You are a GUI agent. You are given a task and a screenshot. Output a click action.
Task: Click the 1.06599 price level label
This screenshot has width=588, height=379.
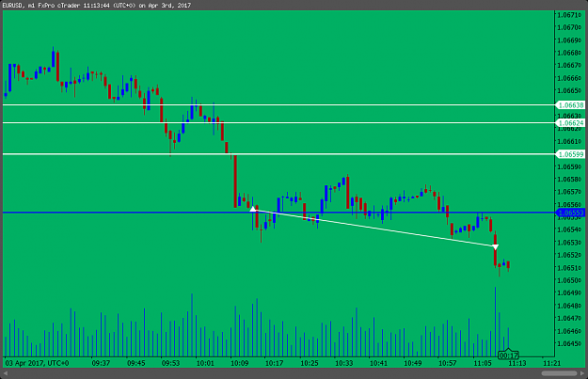[x=570, y=154]
